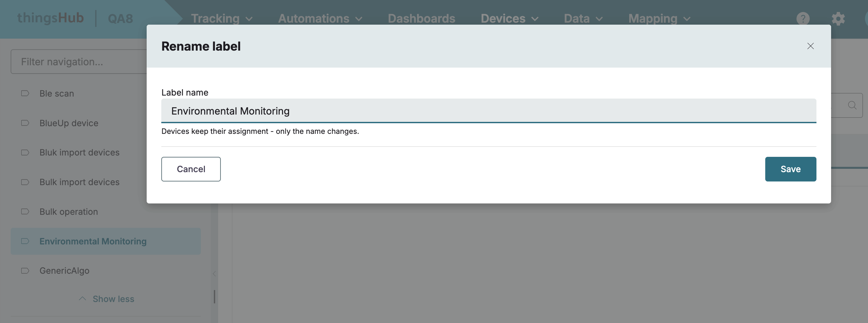This screenshot has height=323, width=868.
Task: Select the Bulk import devices label
Action: [79, 182]
